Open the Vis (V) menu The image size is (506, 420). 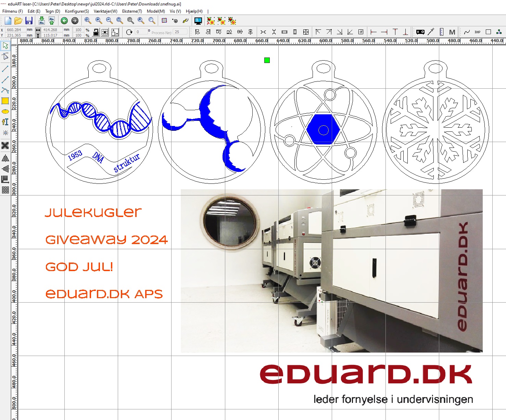(175, 11)
